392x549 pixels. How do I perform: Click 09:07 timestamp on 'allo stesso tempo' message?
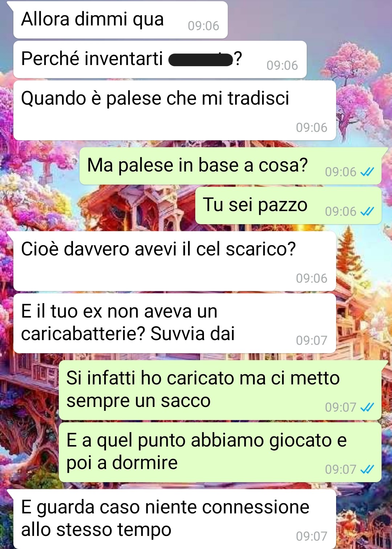(311, 536)
